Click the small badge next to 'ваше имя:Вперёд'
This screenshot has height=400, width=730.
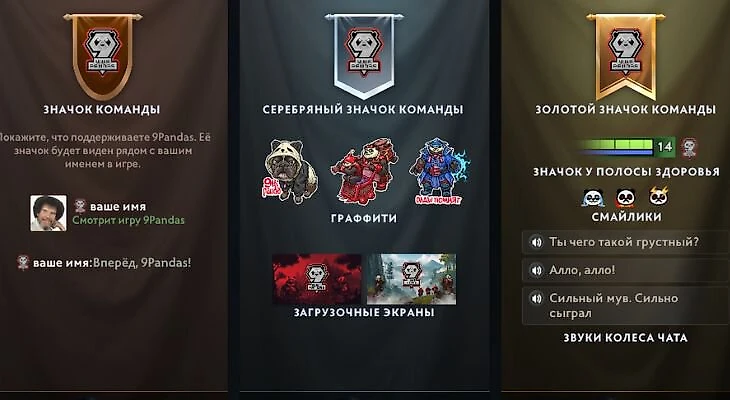(x=23, y=263)
